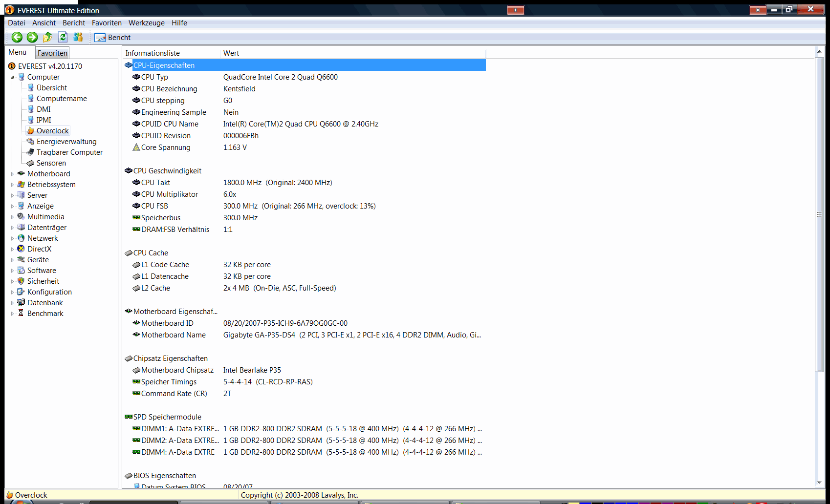This screenshot has width=830, height=504.
Task: Switch to the Favoriten tab
Action: (x=52, y=53)
